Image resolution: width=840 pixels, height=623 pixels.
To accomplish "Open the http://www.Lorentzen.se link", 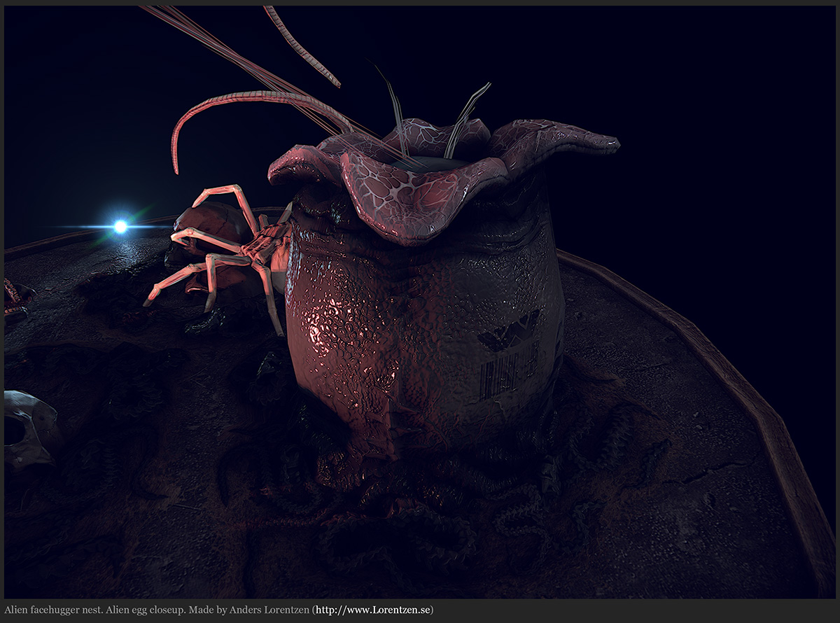I will tap(372, 610).
